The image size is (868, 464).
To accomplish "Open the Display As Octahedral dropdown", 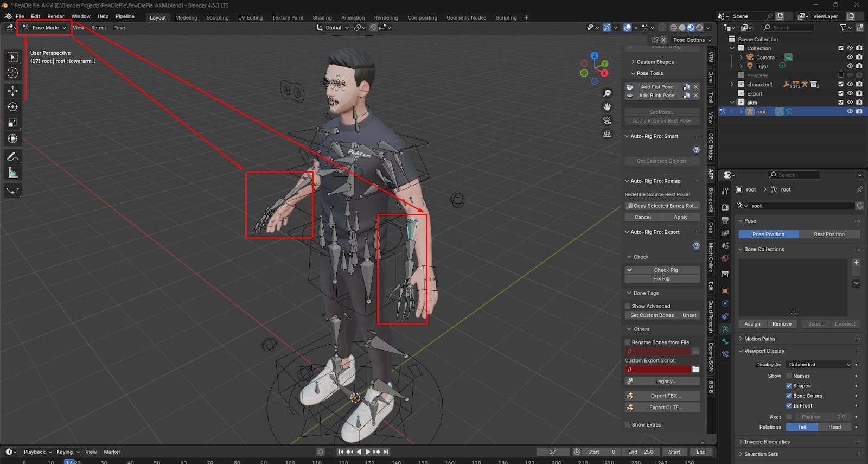I will [819, 365].
